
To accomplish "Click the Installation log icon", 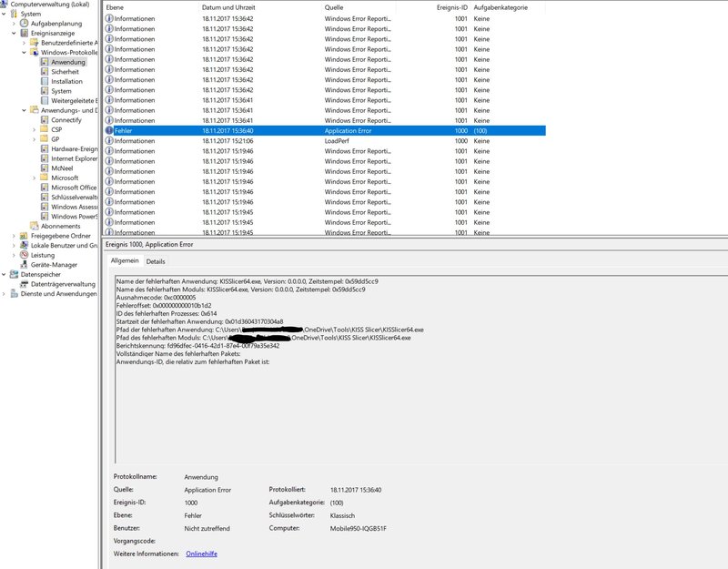I will pos(45,81).
